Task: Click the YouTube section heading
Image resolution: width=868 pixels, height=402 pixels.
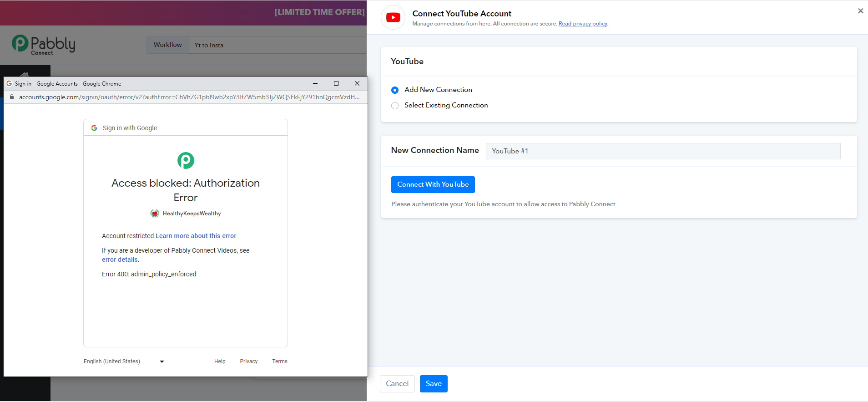Action: coord(407,61)
